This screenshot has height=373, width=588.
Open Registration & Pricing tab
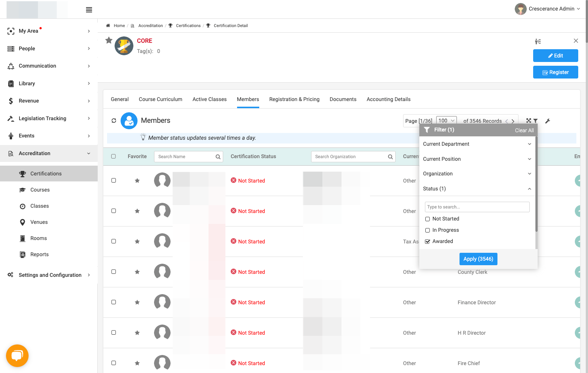click(x=294, y=99)
